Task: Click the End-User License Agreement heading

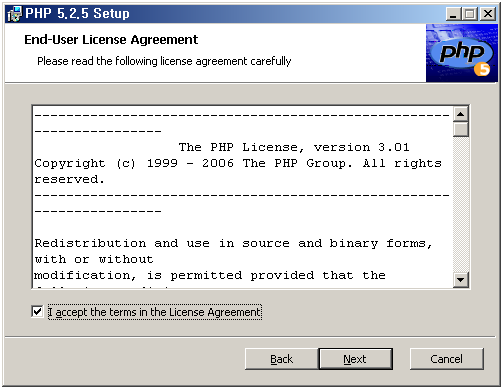Action: click(x=111, y=40)
